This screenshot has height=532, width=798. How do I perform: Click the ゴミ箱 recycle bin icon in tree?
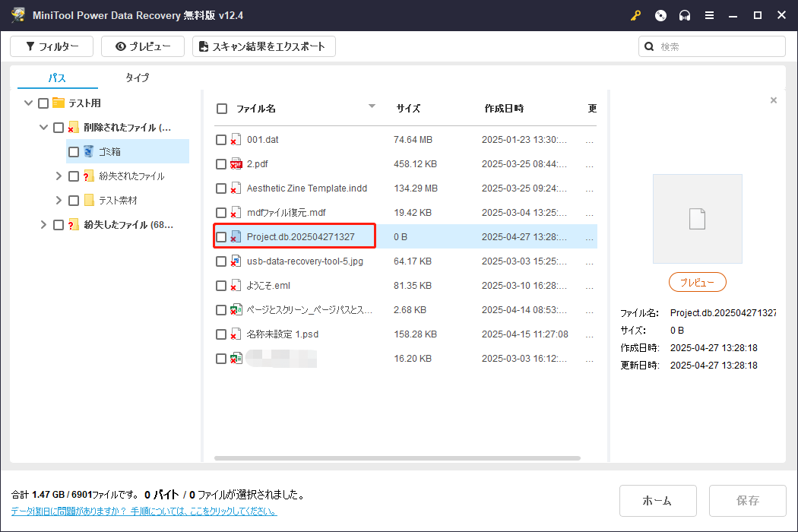click(89, 151)
